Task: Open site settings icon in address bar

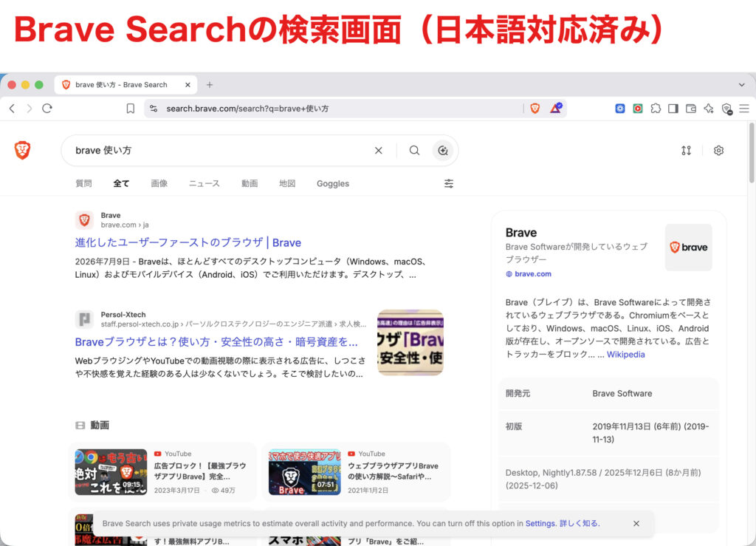Action: tap(154, 109)
